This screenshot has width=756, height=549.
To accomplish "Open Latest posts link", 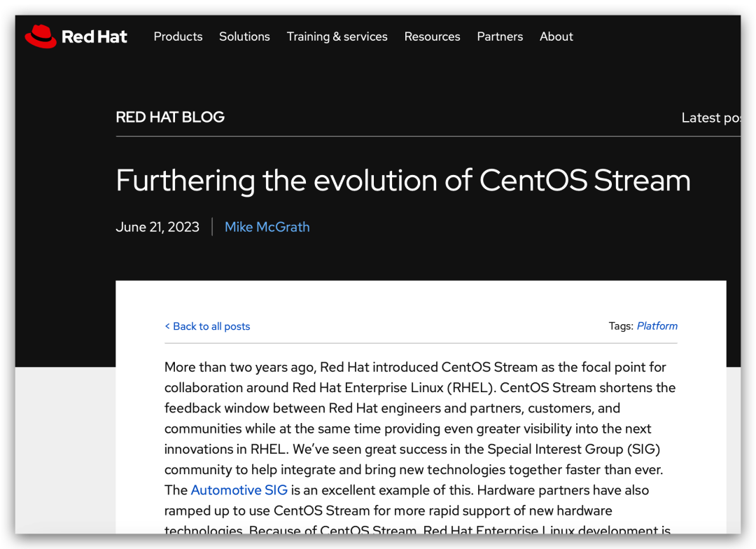I will point(710,118).
